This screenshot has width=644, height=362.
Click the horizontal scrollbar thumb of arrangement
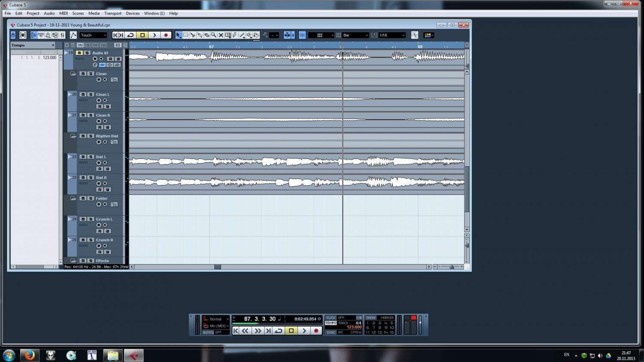218,267
